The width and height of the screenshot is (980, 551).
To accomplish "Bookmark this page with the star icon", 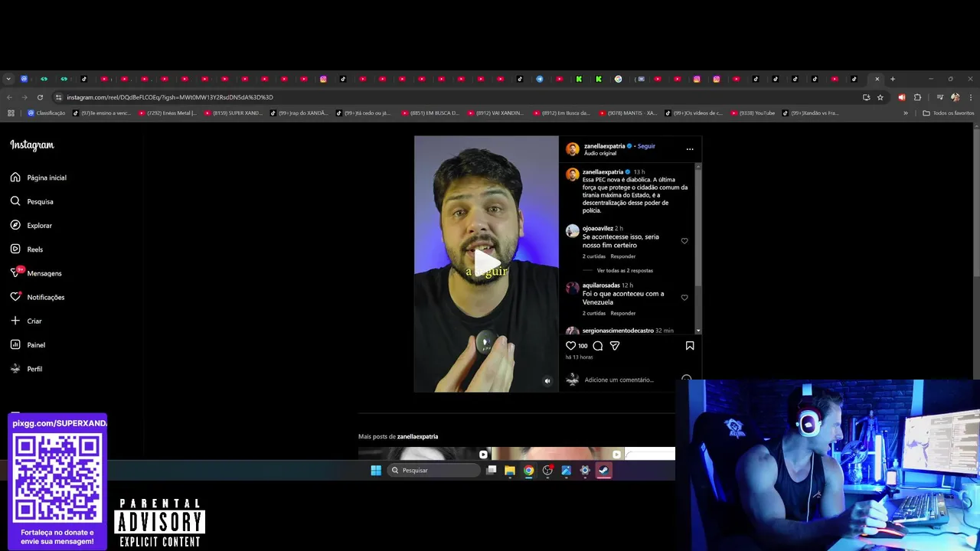I will point(880,97).
